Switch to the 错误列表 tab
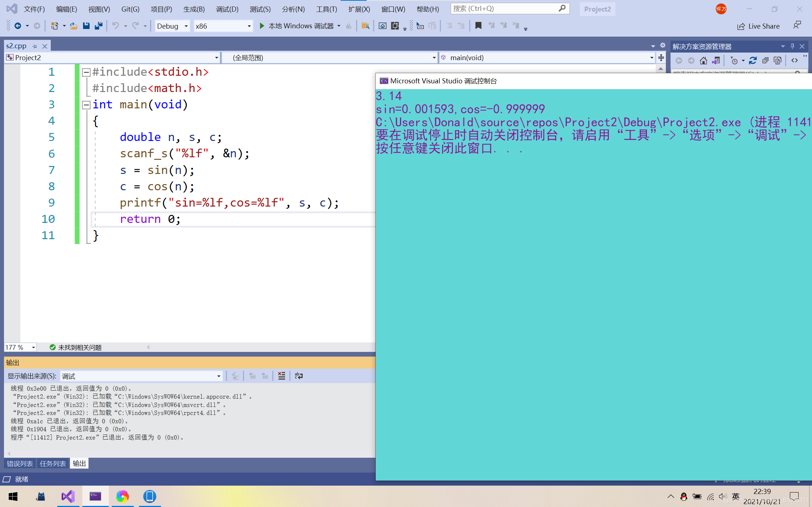The width and height of the screenshot is (812, 507). [x=20, y=464]
